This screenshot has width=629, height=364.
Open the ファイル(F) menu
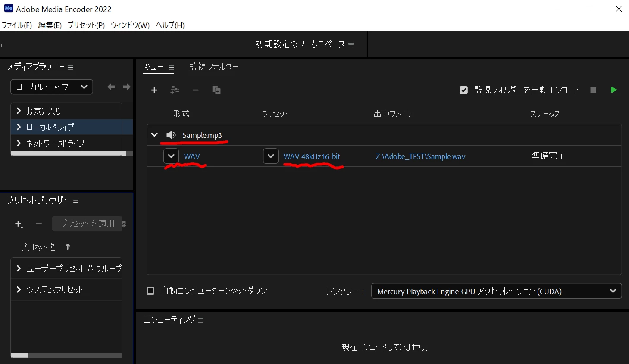pos(17,25)
